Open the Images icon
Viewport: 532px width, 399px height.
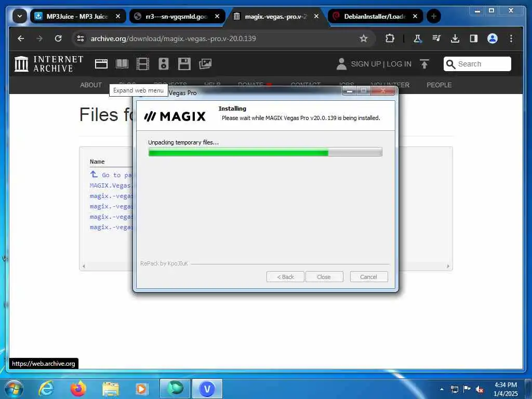[x=205, y=64]
